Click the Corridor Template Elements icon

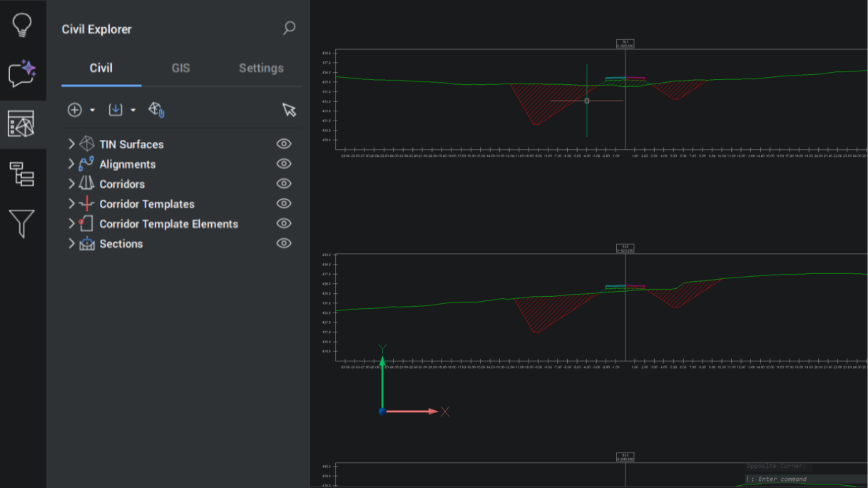click(x=87, y=224)
